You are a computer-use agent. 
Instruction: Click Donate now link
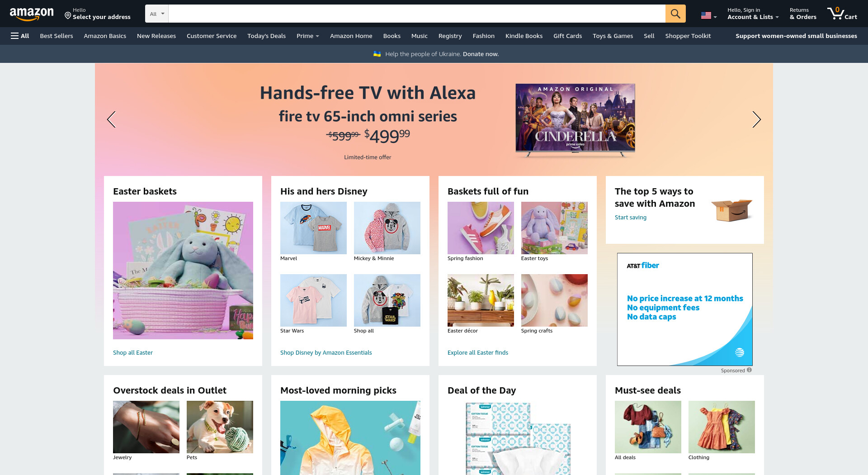481,54
